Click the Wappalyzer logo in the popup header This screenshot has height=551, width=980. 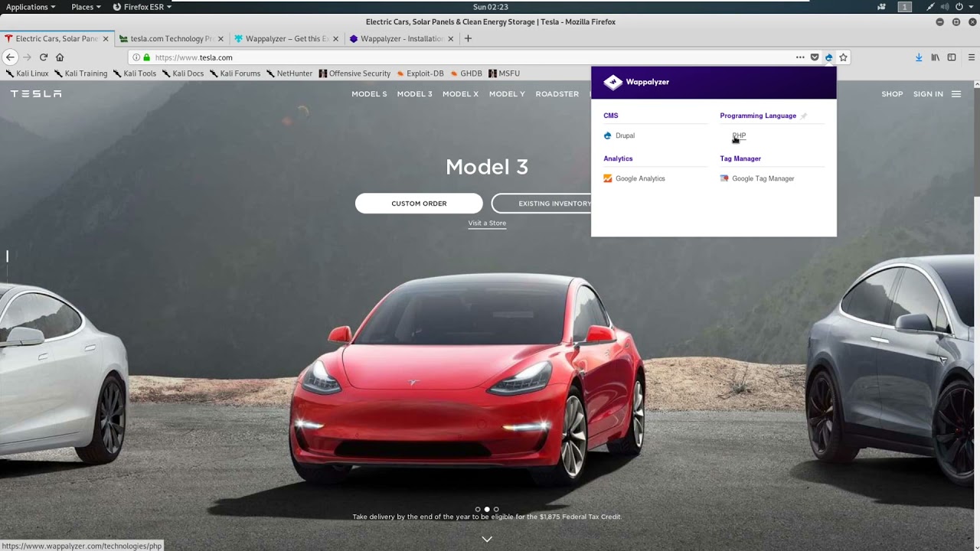(x=636, y=82)
